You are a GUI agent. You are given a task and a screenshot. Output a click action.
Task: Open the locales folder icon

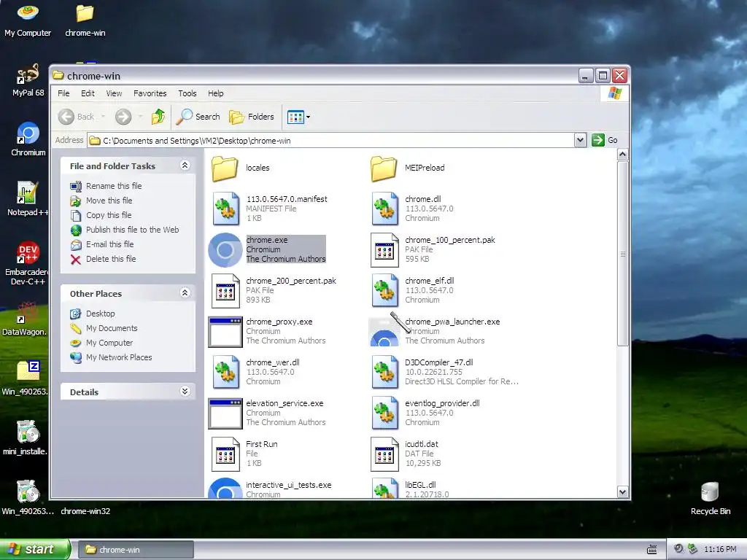coord(225,168)
